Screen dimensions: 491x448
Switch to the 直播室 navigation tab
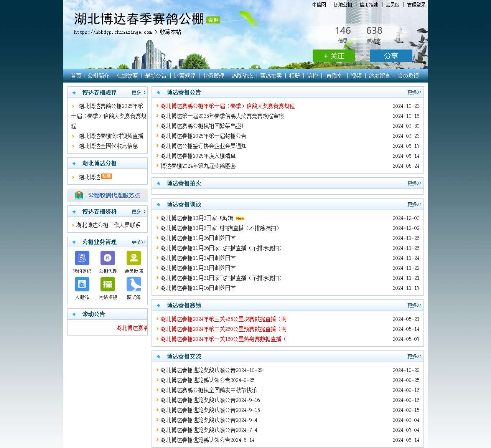tap(334, 76)
